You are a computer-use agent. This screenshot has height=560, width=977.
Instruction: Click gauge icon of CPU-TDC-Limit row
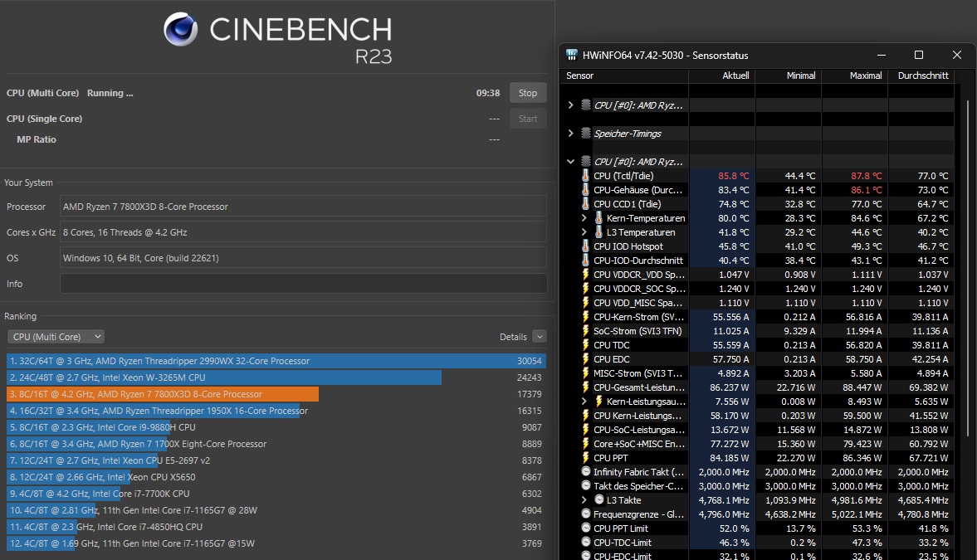coord(586,542)
